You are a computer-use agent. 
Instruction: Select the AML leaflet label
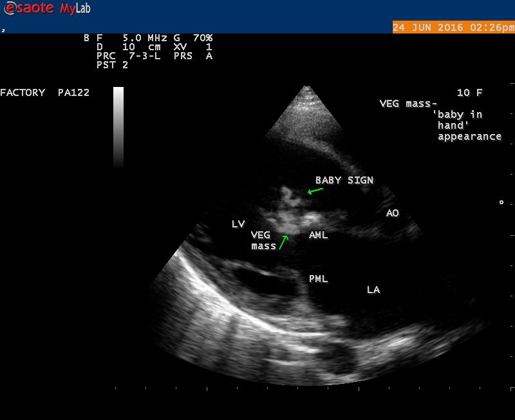tap(318, 235)
